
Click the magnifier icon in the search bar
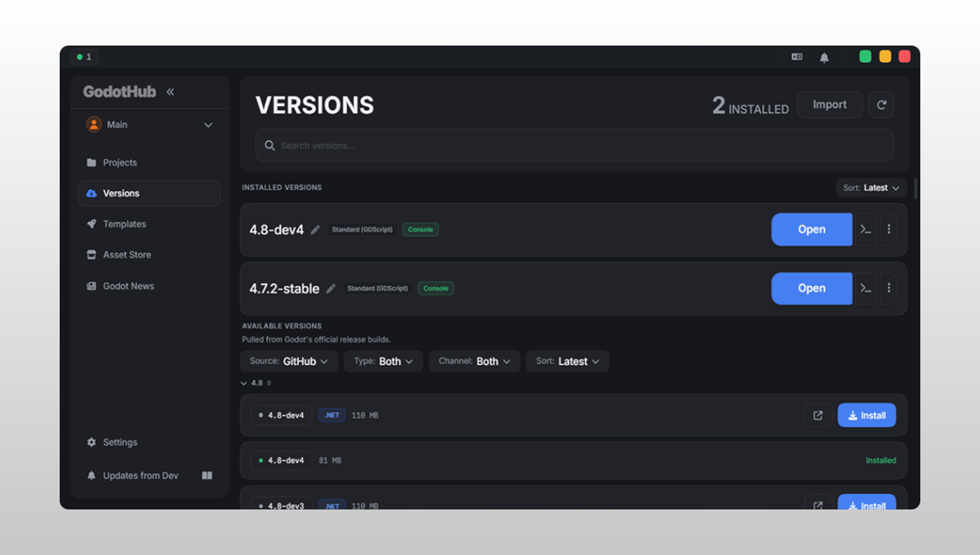click(x=269, y=145)
